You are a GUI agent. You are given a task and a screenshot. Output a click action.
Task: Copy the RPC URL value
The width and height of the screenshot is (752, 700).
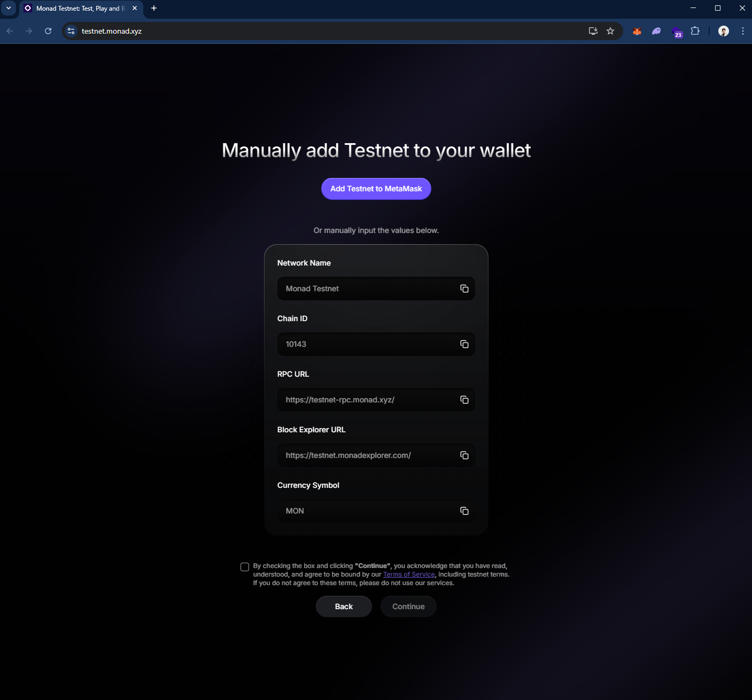[464, 400]
